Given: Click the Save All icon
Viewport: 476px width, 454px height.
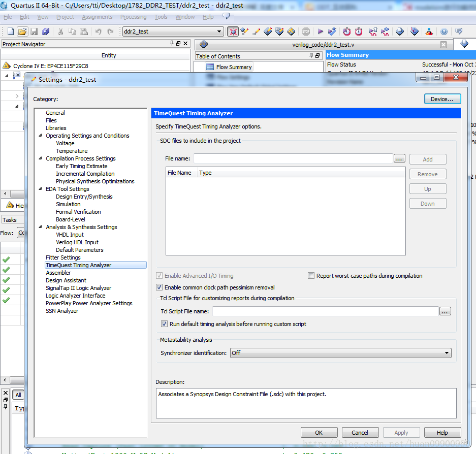Looking at the screenshot, I should [46, 31].
